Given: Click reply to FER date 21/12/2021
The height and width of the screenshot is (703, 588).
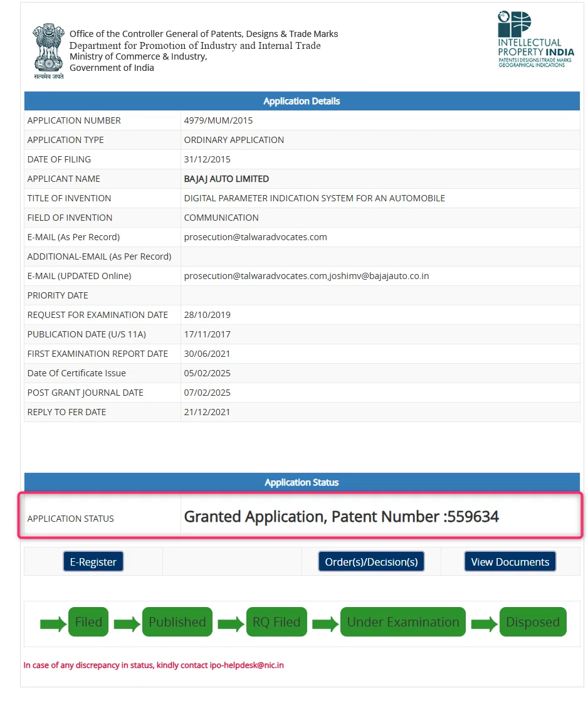Looking at the screenshot, I should tap(207, 412).
